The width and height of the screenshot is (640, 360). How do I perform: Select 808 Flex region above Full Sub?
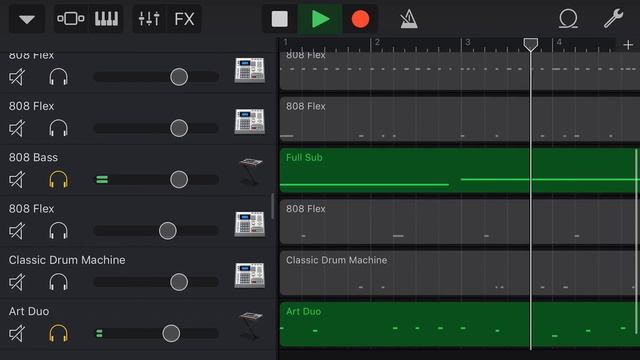coord(460,119)
